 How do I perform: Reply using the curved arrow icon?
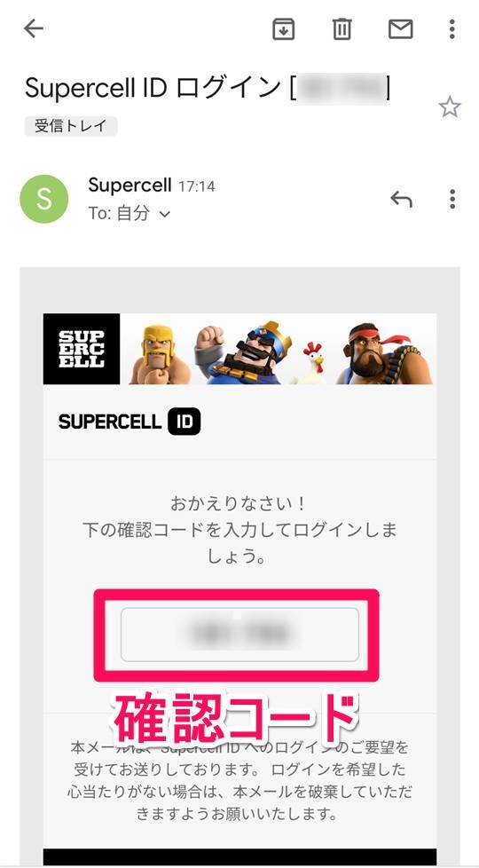[x=401, y=199]
